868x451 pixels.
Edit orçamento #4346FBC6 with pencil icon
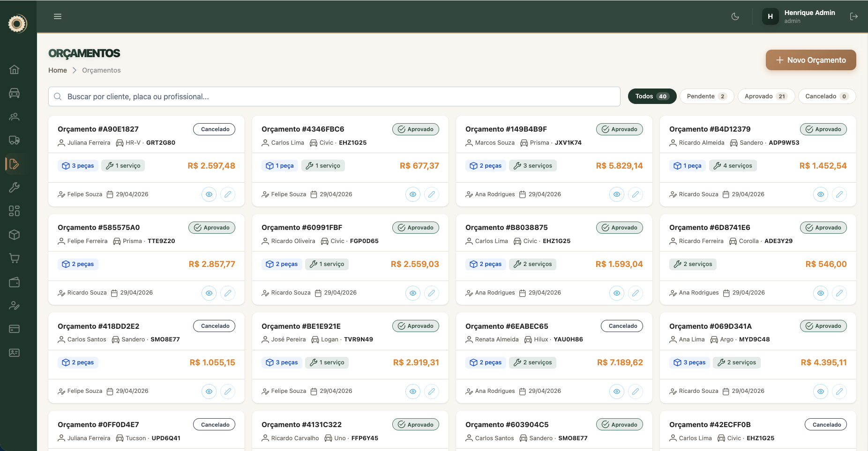tap(432, 194)
